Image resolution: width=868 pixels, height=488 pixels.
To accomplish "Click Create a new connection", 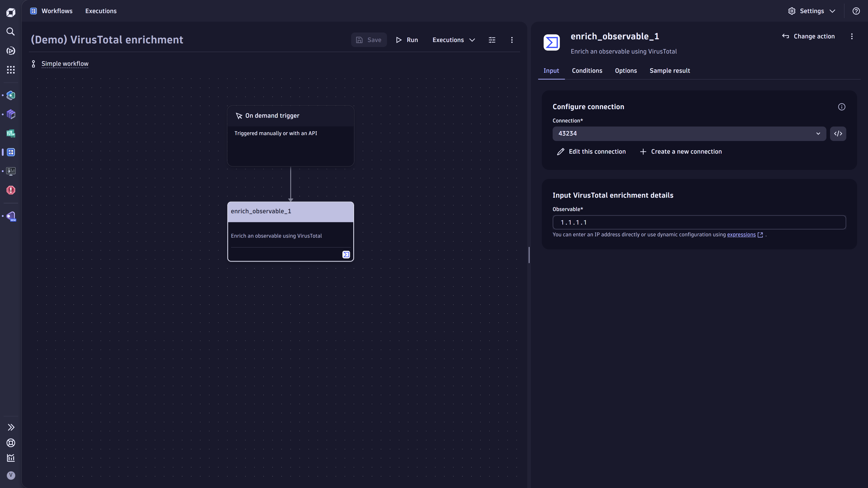I will tap(681, 152).
